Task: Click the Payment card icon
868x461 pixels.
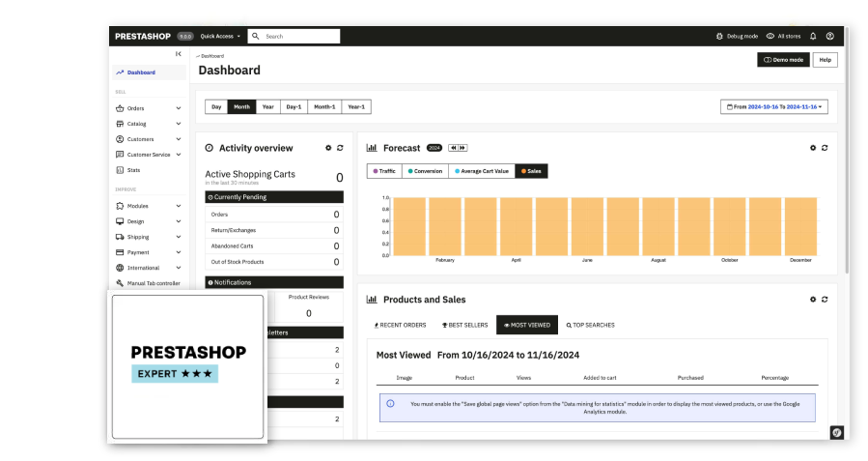Action: pos(120,252)
